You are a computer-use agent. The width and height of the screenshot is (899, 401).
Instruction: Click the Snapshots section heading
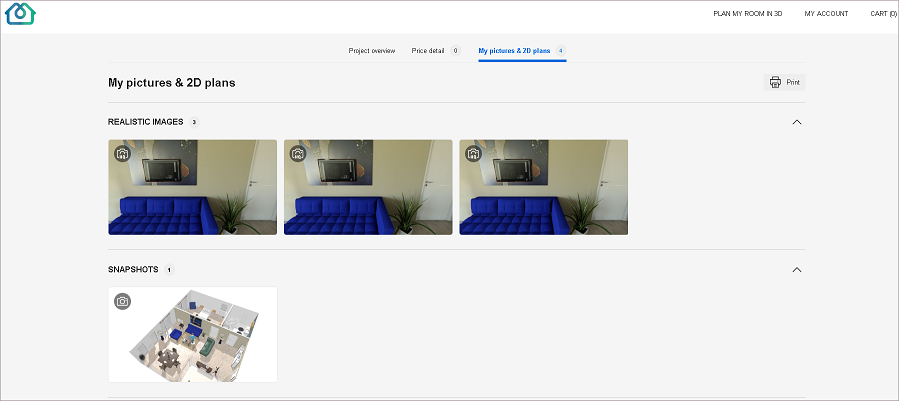tap(133, 270)
